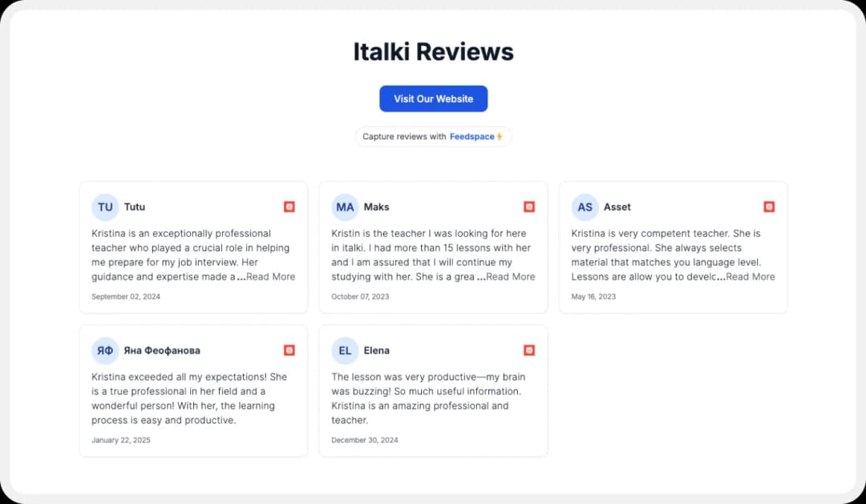
Task: Click the ЯФ avatar on Яна Феофанова's review
Action: [x=105, y=350]
